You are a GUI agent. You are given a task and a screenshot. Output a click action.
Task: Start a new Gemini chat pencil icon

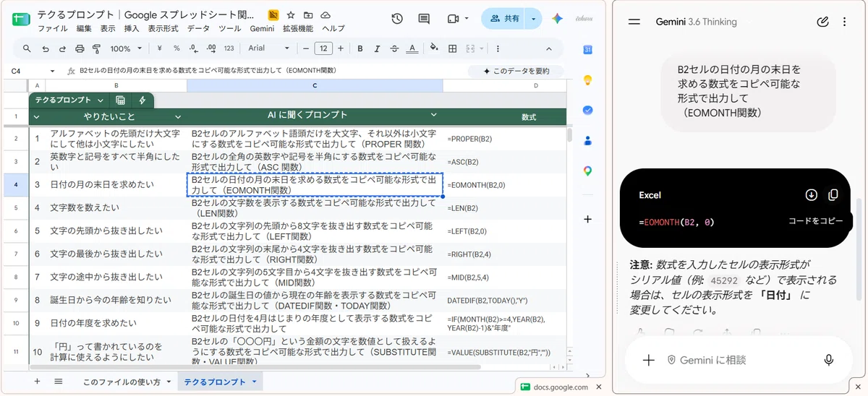tap(822, 22)
